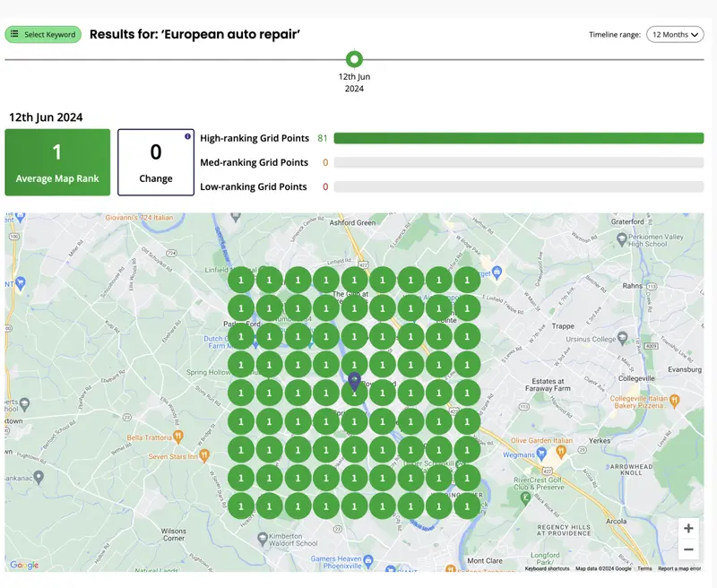Click the Perkiomen Valley High School marker

point(621,238)
